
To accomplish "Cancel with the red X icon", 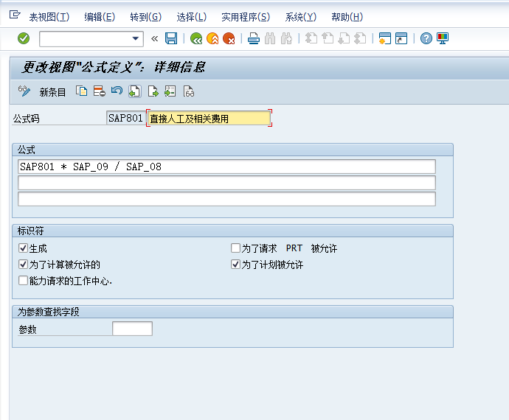I will tap(229, 38).
